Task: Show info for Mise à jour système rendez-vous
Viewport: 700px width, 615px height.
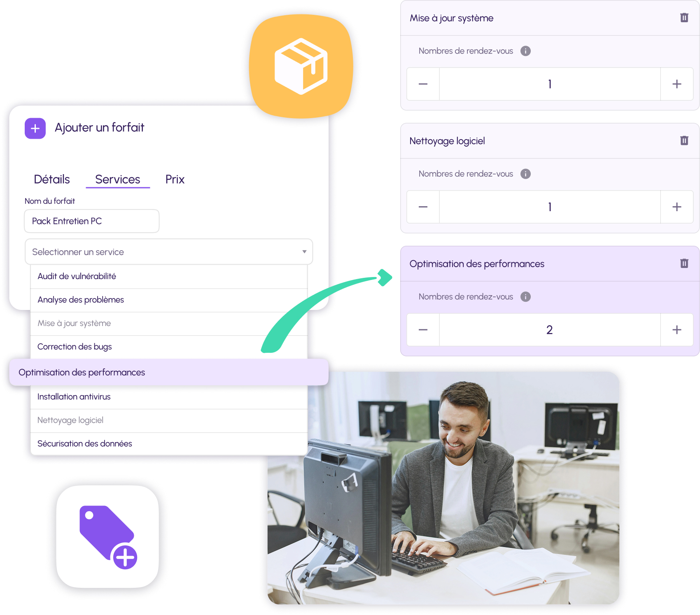Action: [525, 51]
